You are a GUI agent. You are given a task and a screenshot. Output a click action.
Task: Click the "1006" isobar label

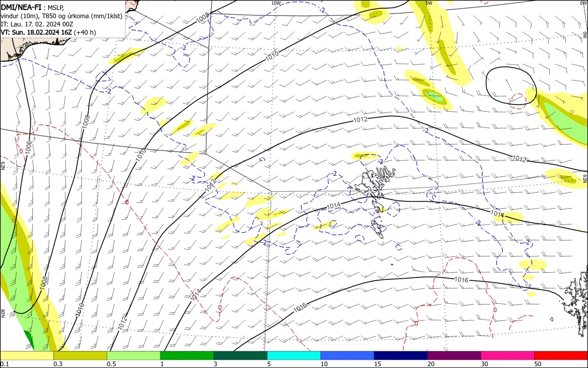[x=28, y=148]
